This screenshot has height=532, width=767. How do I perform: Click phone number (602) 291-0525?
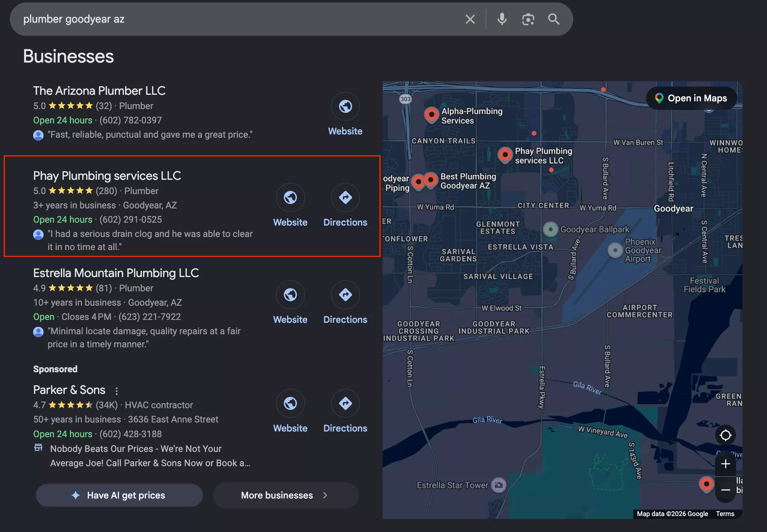pyautogui.click(x=130, y=220)
